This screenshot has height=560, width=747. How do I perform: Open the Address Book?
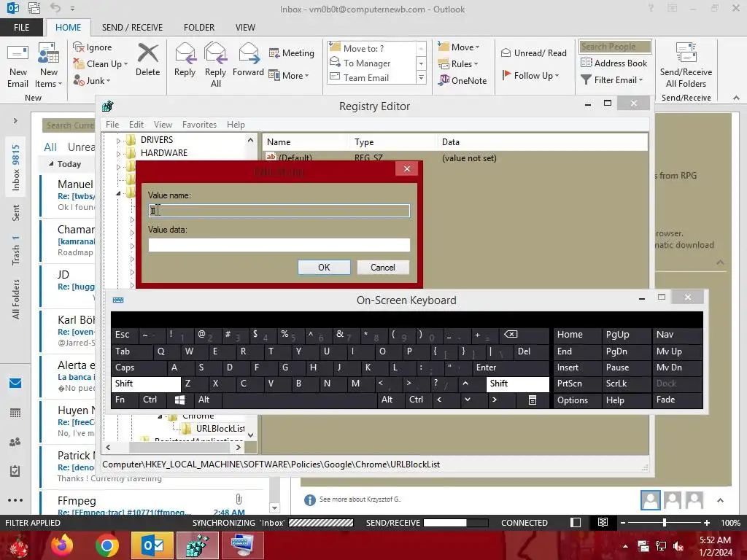click(x=614, y=63)
